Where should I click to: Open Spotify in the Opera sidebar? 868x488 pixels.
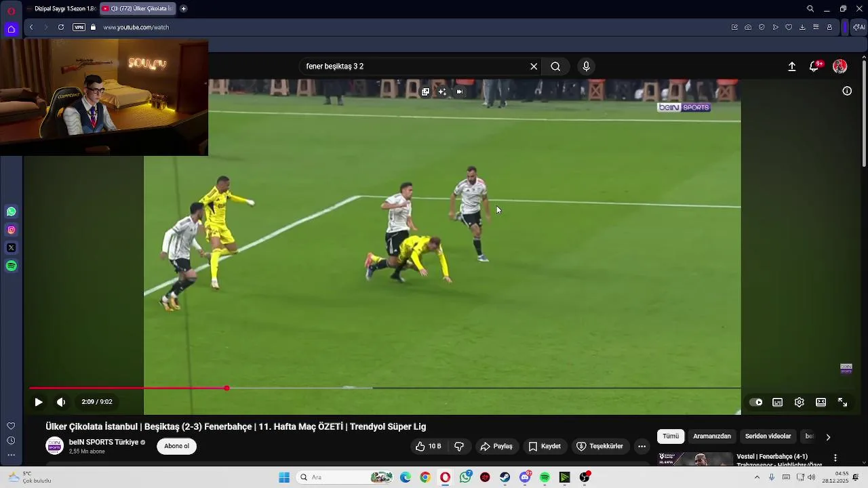(x=12, y=266)
